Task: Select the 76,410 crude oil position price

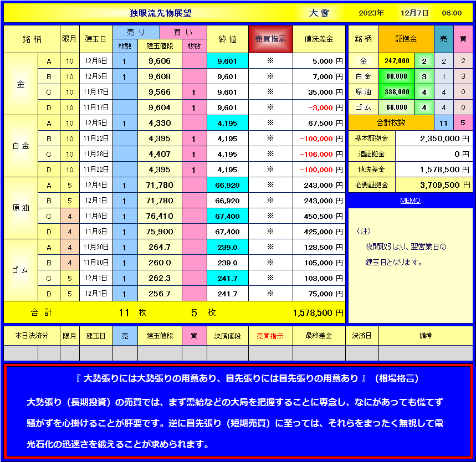Action: pos(160,216)
